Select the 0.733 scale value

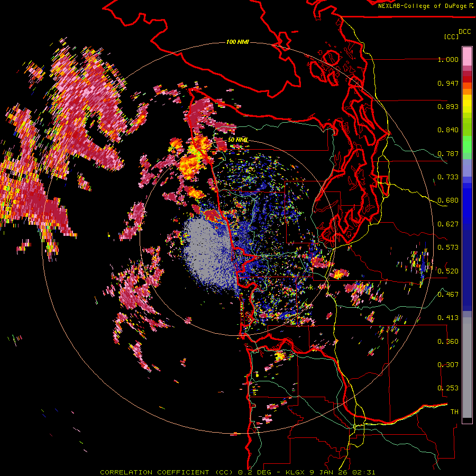click(x=448, y=177)
